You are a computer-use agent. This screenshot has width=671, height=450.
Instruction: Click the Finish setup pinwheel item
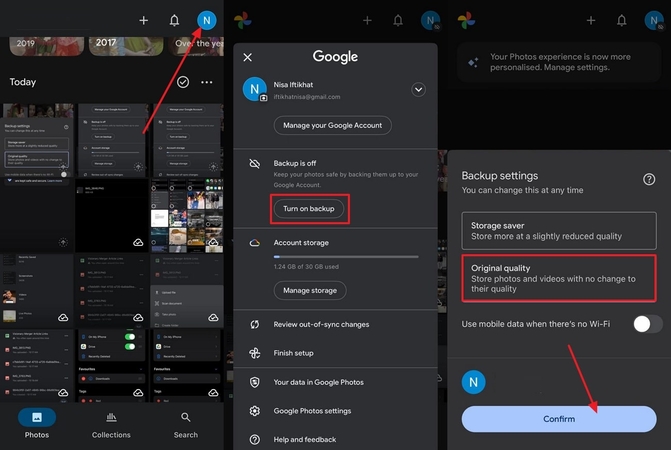(294, 353)
